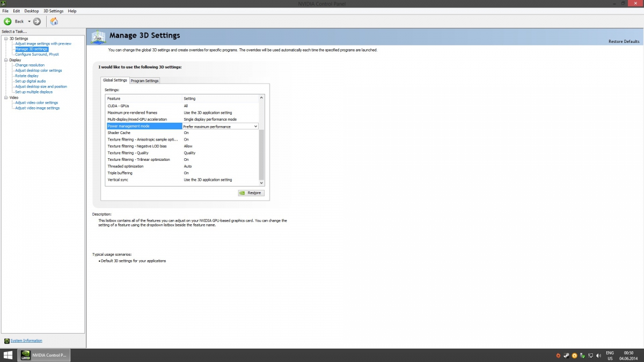This screenshot has width=644, height=362.
Task: Click the settings list scroll up arrow
Action: pos(262,98)
